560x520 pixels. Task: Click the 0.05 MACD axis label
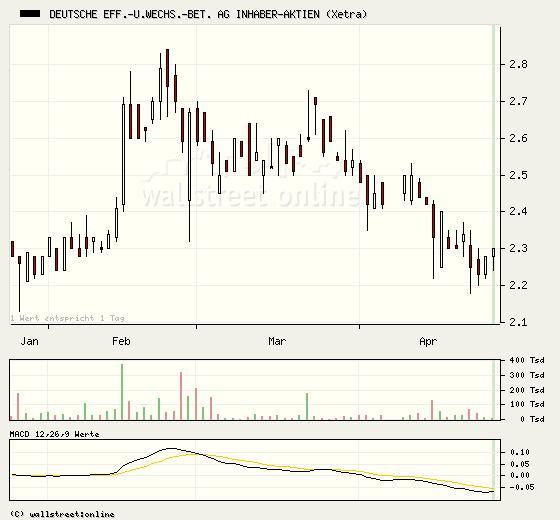(x=520, y=464)
